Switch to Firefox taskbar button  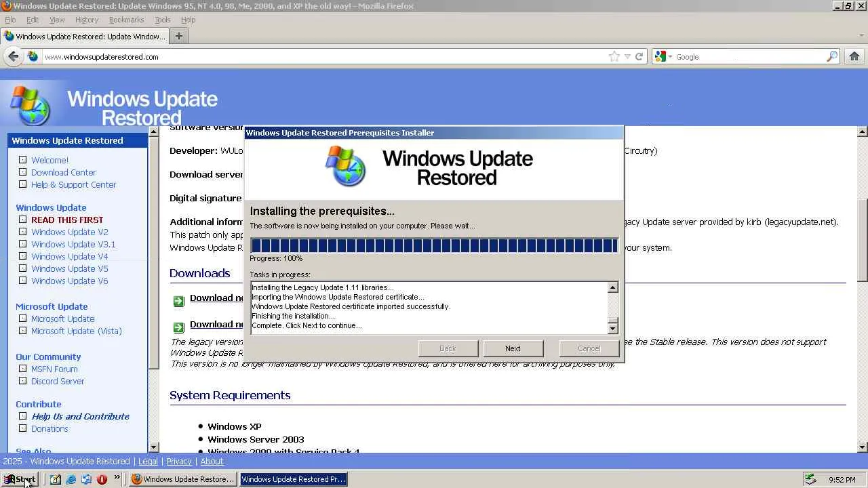click(x=182, y=479)
